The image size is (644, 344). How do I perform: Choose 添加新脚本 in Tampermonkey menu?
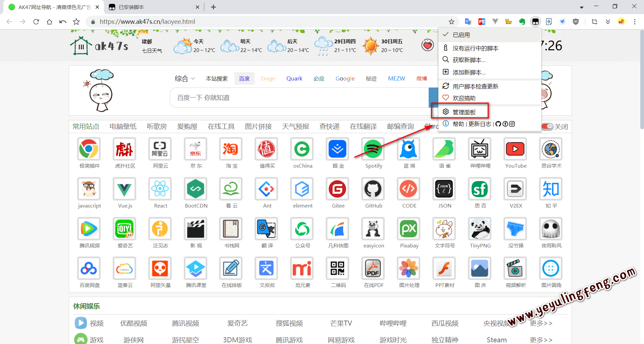[490, 72]
